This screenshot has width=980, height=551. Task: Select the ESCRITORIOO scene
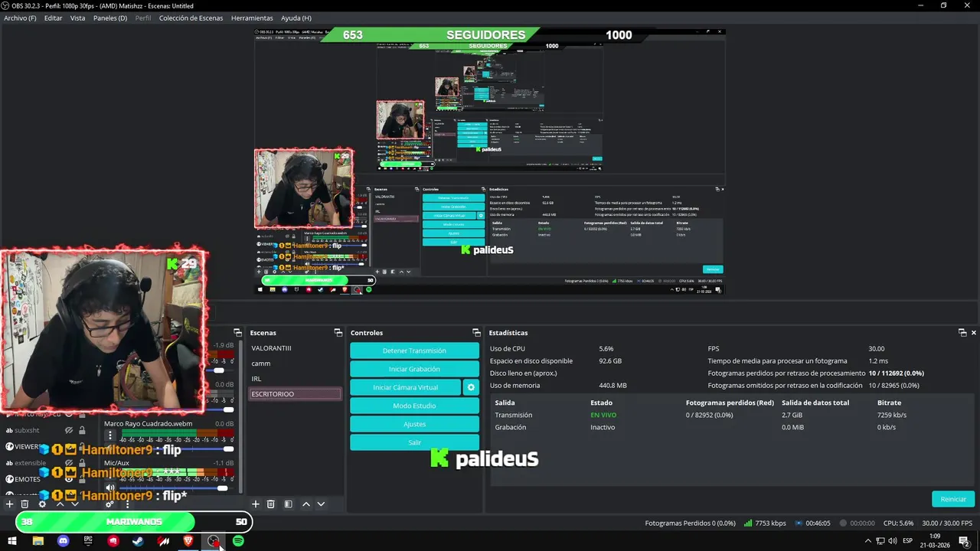tap(296, 393)
